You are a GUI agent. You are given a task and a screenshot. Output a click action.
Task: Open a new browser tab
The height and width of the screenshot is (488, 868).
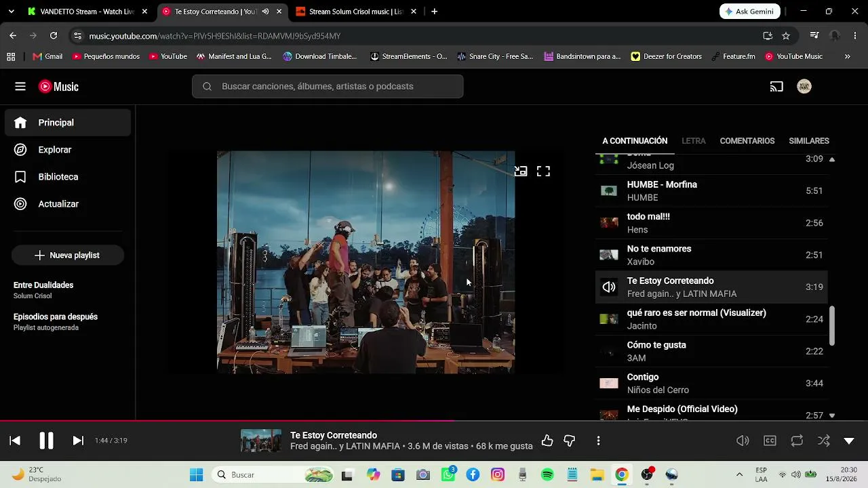coord(434,12)
